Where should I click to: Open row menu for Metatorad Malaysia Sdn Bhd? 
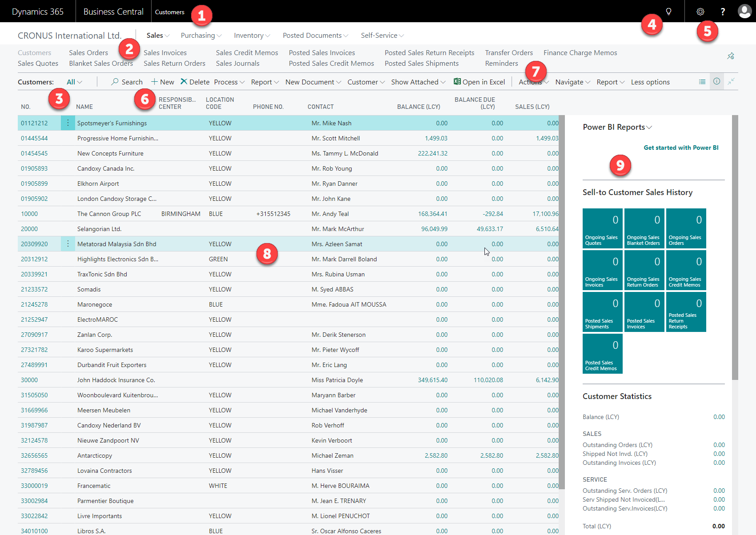pyautogui.click(x=68, y=244)
